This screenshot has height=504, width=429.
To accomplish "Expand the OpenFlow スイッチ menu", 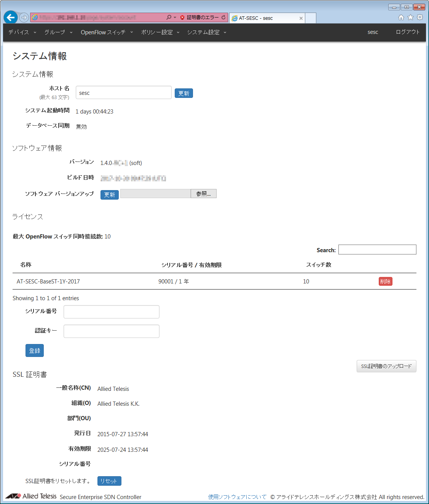I will coord(107,32).
